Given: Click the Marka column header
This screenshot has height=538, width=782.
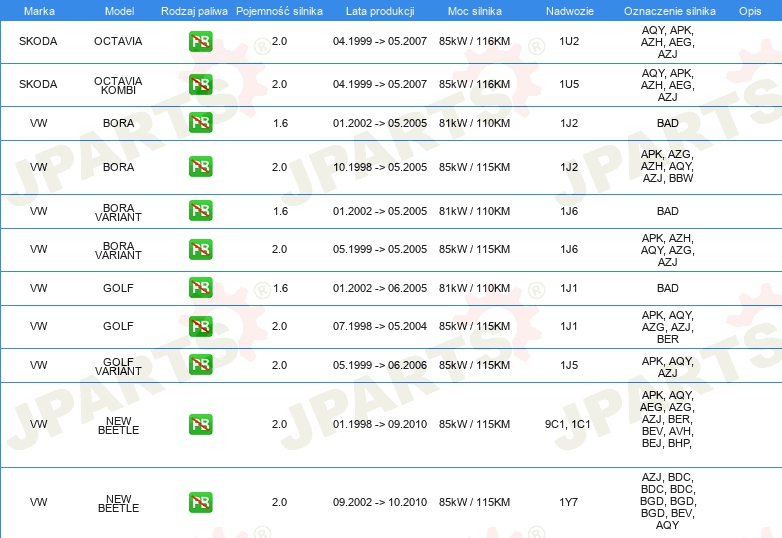Looking at the screenshot, I should click(x=39, y=11).
